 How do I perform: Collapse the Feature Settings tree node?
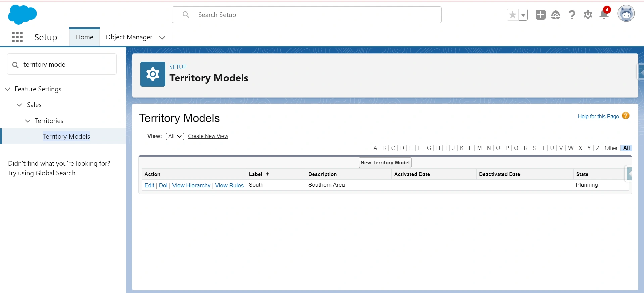[x=7, y=89]
